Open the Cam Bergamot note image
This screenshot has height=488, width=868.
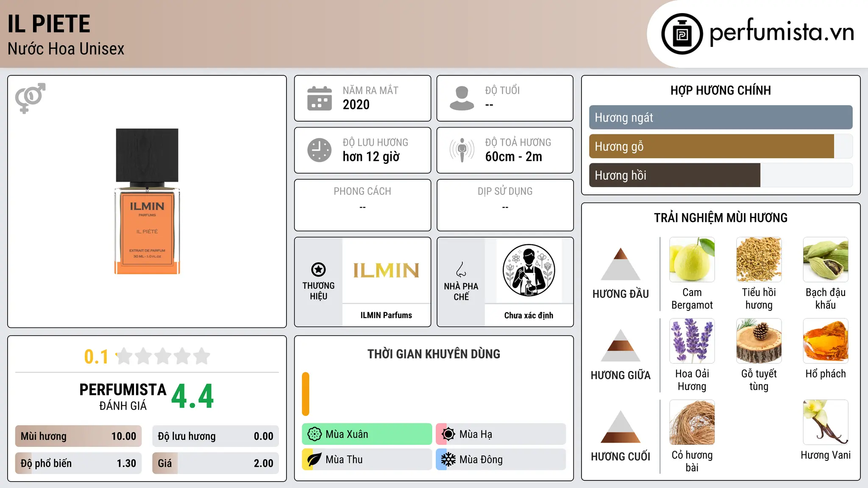692,260
